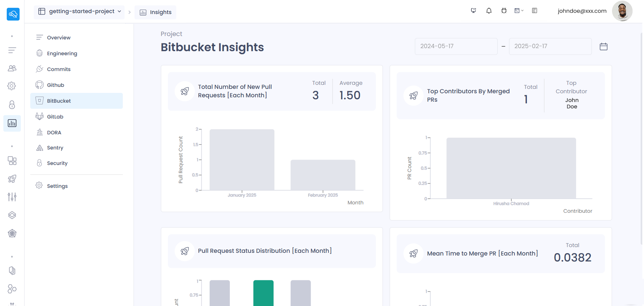Go to the Security page
644x306 pixels.
pos(77,163)
